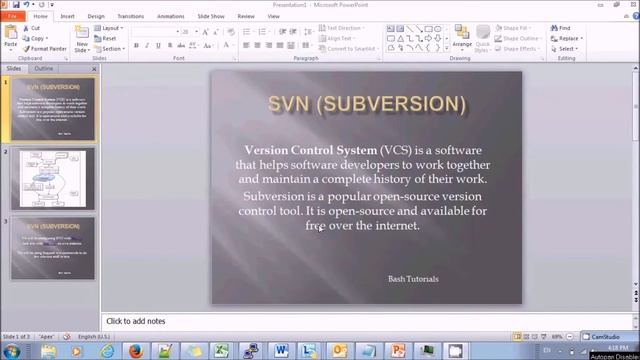Viewport: 640px width, 360px height.
Task: Open the font name combo box
Action: (155, 32)
